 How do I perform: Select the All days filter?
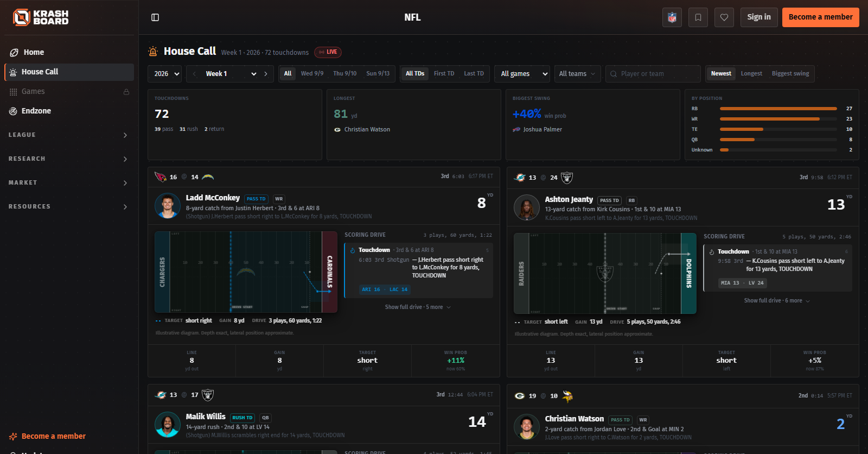pos(288,74)
